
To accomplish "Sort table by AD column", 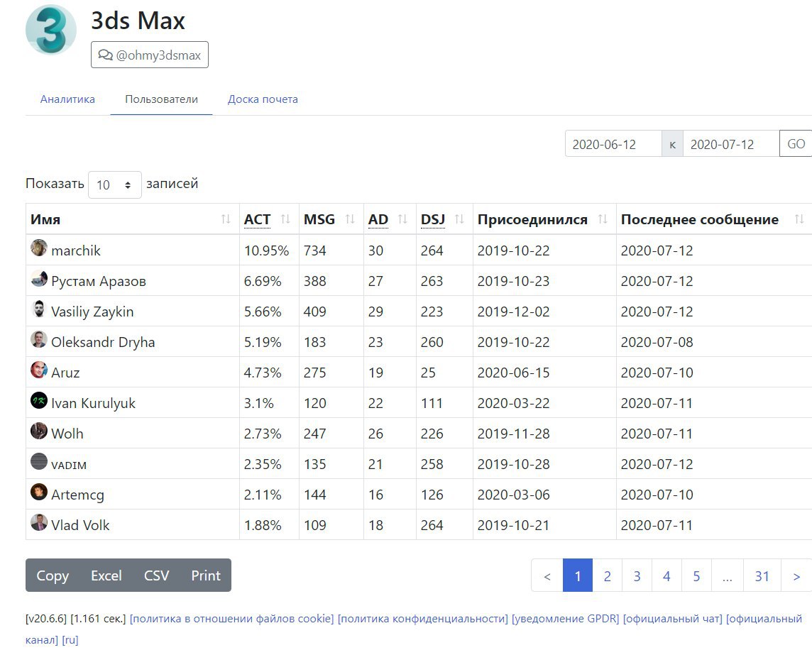I will pyautogui.click(x=390, y=219).
